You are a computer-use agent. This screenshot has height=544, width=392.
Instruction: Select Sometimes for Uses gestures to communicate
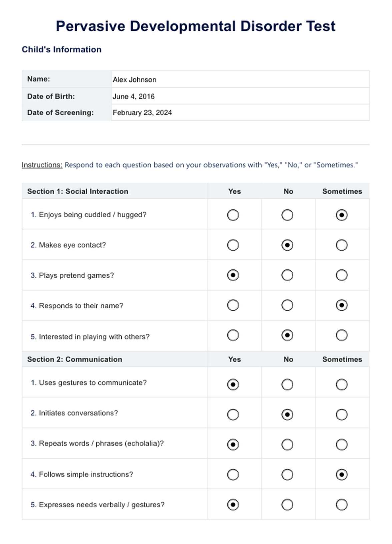342,384
